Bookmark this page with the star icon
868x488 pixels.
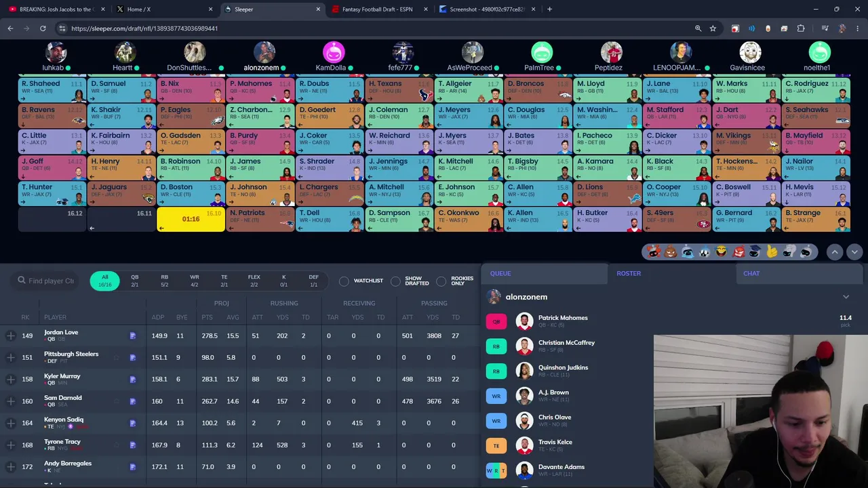coord(713,28)
